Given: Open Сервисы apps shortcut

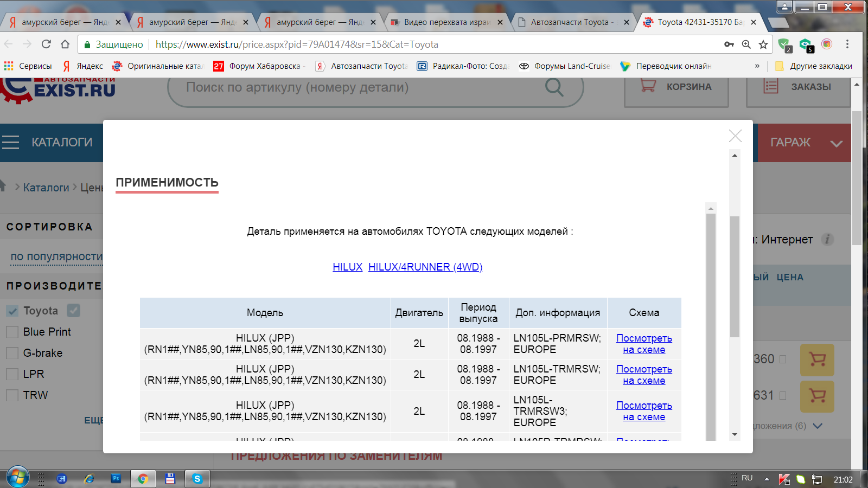Looking at the screenshot, I should [28, 66].
